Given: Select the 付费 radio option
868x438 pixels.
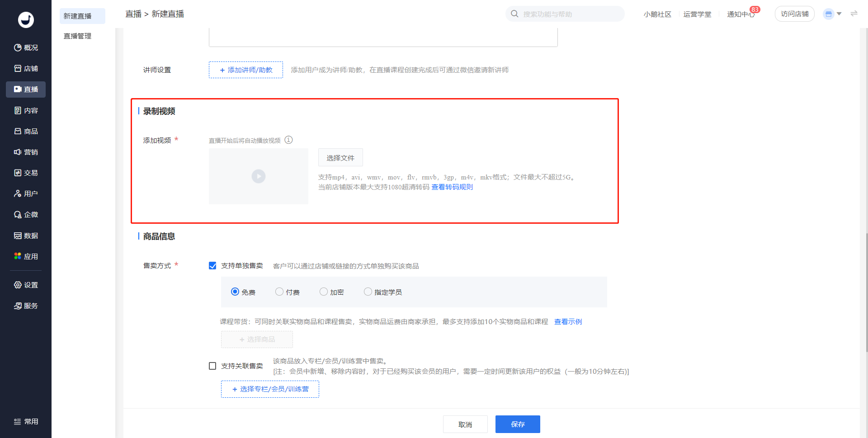Looking at the screenshot, I should pyautogui.click(x=279, y=292).
